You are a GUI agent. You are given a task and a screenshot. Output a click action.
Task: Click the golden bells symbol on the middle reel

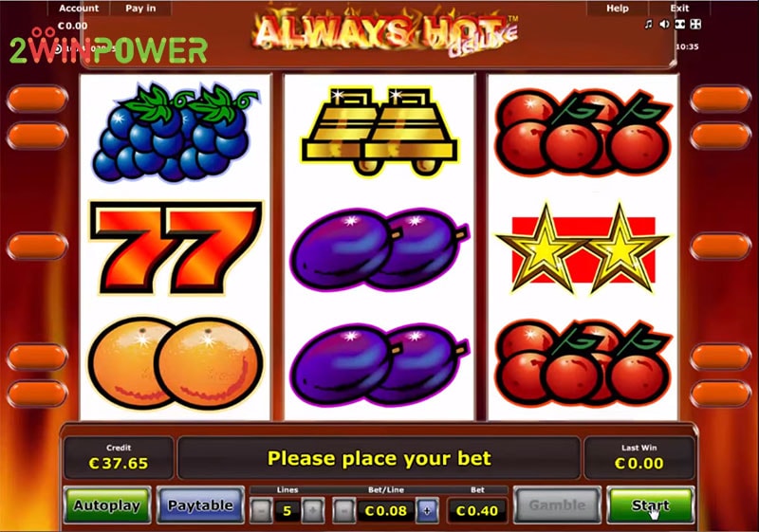(379, 132)
